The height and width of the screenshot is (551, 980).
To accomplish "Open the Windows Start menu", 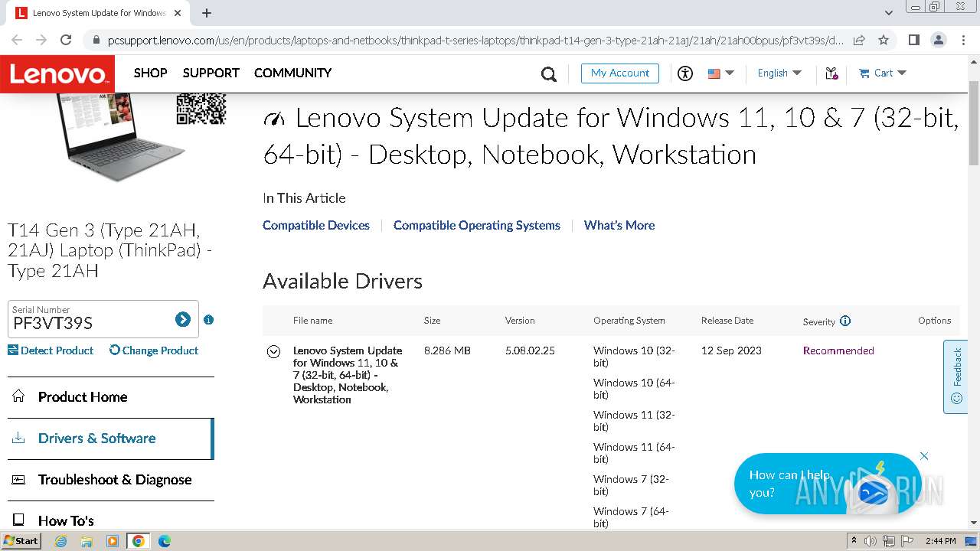I will coord(21,540).
